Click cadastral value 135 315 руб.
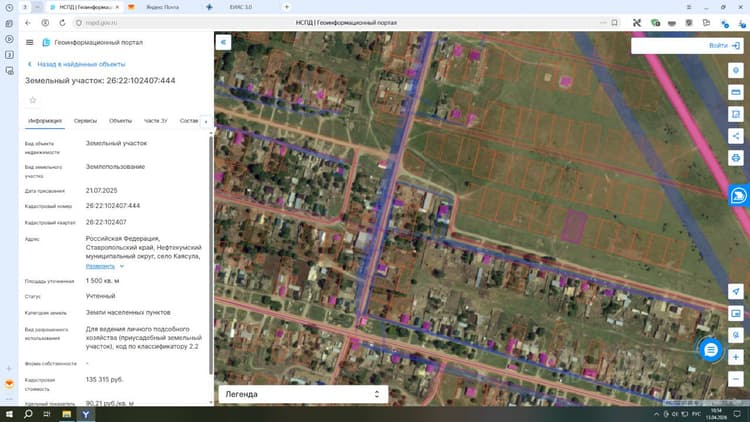This screenshot has width=750, height=422. click(x=104, y=379)
